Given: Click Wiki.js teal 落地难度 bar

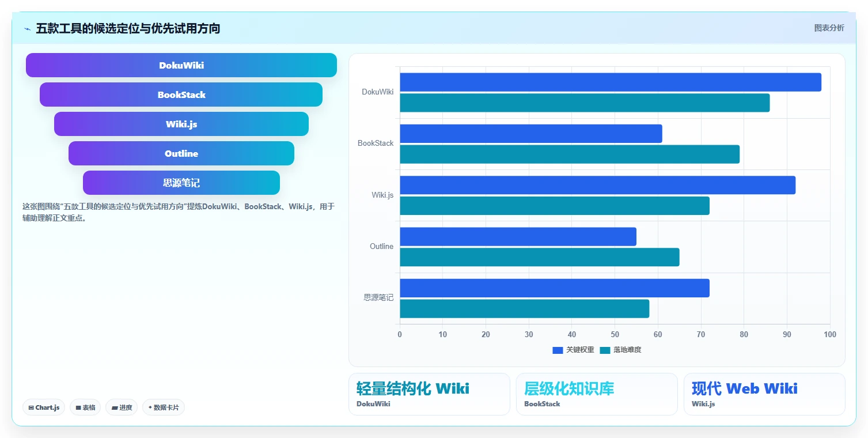Looking at the screenshot, I should point(555,206).
